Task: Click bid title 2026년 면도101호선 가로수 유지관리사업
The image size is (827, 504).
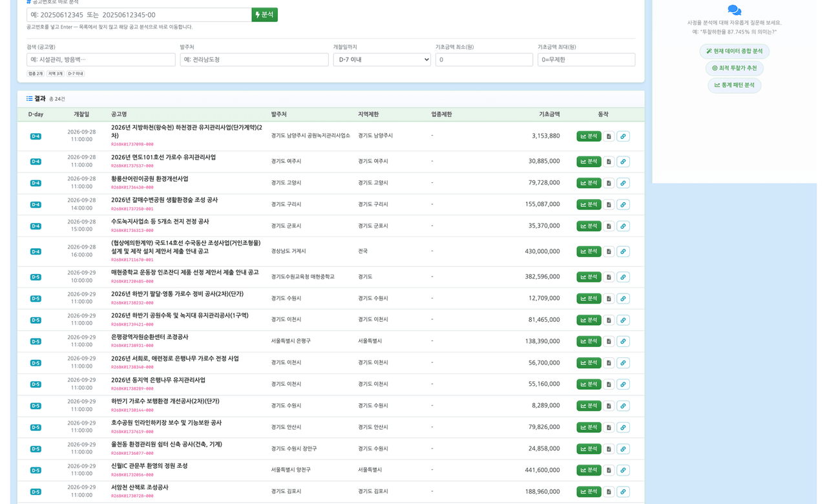Action: [x=163, y=158]
